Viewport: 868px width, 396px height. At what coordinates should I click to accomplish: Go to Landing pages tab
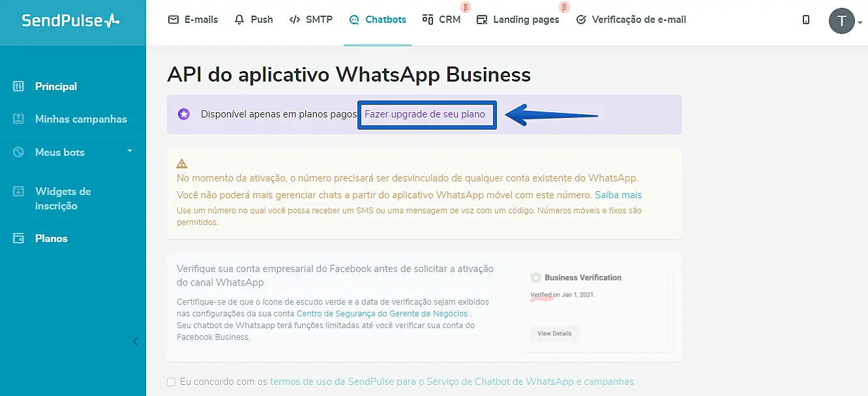518,20
